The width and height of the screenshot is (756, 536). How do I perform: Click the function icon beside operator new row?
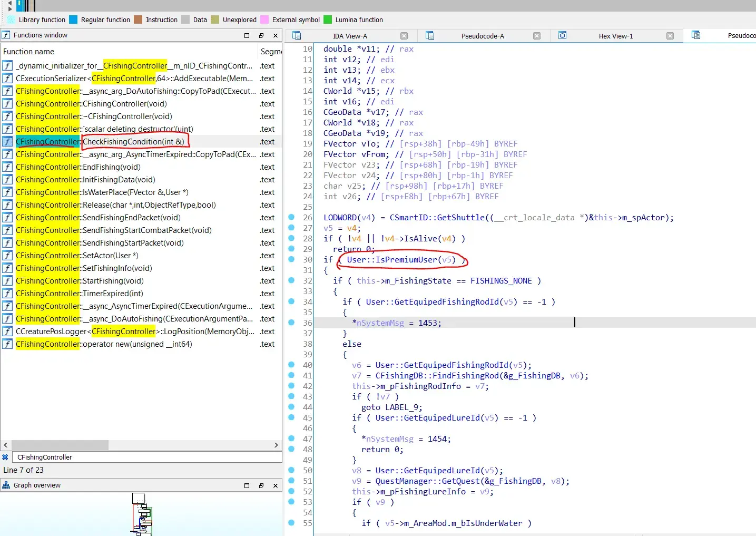pyautogui.click(x=7, y=344)
